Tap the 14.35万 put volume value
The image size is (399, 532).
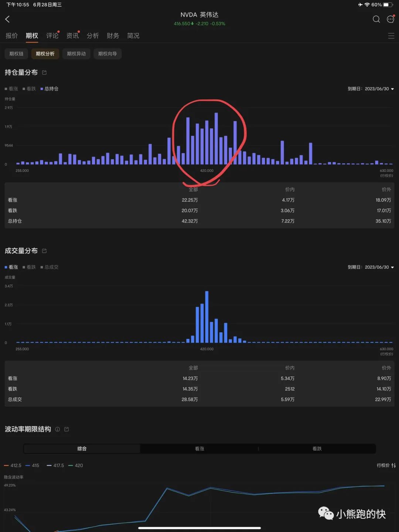[x=190, y=389]
